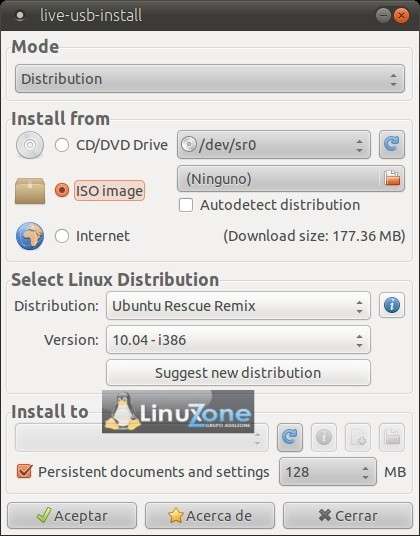Click the greyed device info icon
Viewport: 420px width, 536px height.
coord(324,437)
